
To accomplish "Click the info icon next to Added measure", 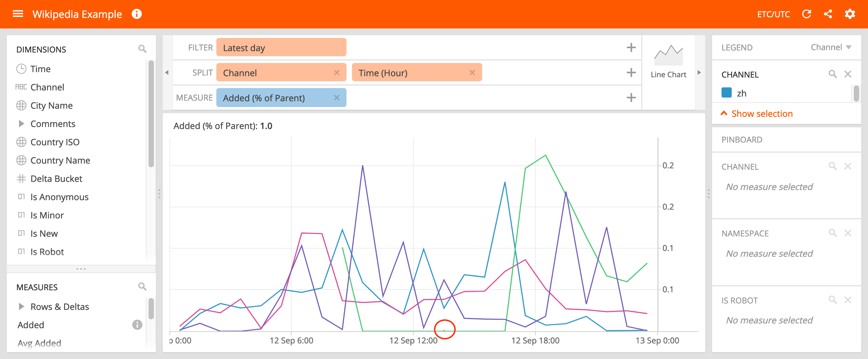I will [137, 324].
